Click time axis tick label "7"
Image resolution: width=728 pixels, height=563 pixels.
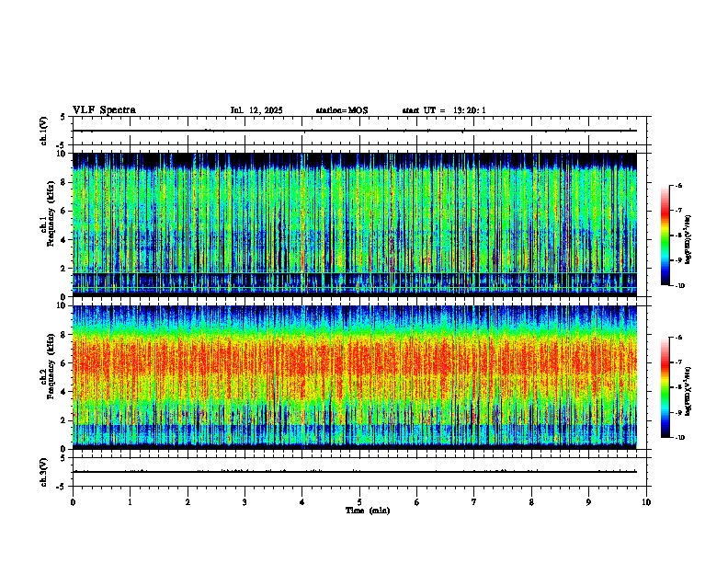[x=474, y=502]
